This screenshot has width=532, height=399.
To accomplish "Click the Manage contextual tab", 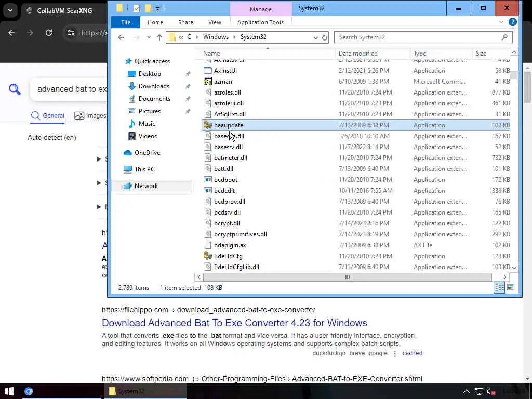I will pyautogui.click(x=261, y=9).
